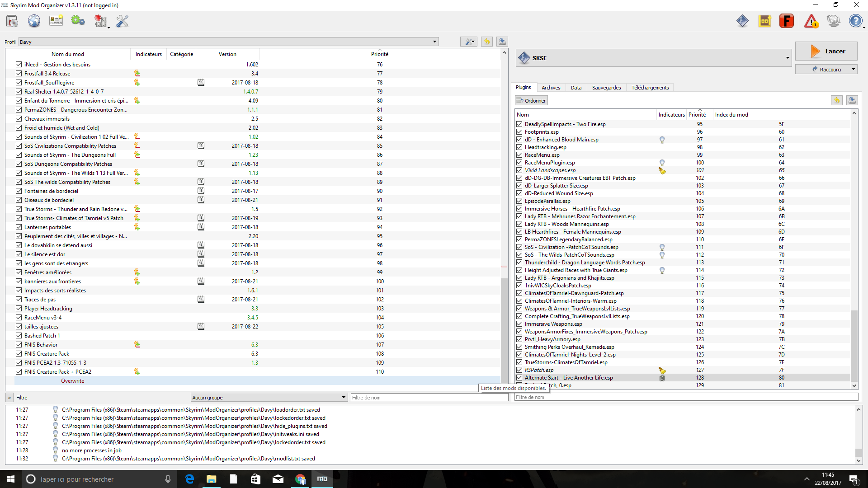Create mod list backup icon
This screenshot has width=868, height=488.
[x=502, y=42]
